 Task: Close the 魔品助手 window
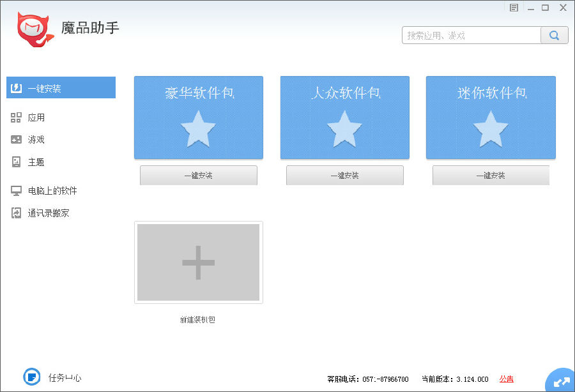point(563,8)
